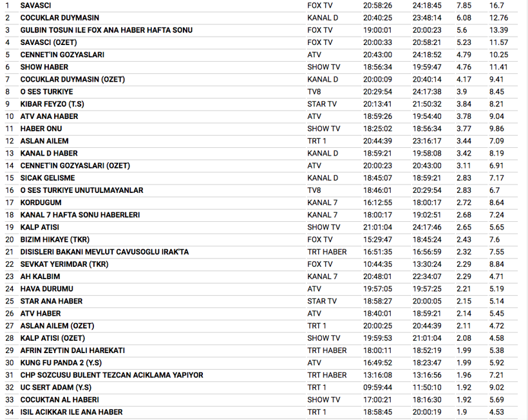Click start time 20:40:25 of COCUKLAR DUYMASIN
Viewport: 528px width, 420px height.
(x=377, y=18)
